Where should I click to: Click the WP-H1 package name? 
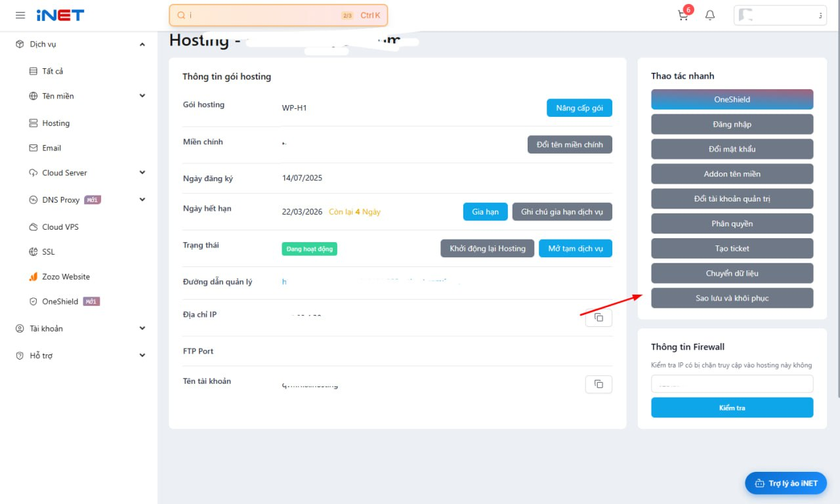(x=295, y=108)
